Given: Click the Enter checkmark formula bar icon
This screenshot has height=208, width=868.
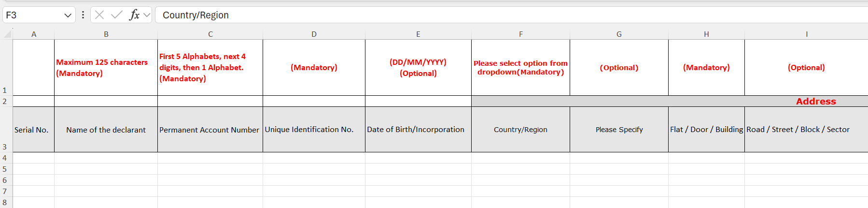Looking at the screenshot, I should pyautogui.click(x=116, y=15).
